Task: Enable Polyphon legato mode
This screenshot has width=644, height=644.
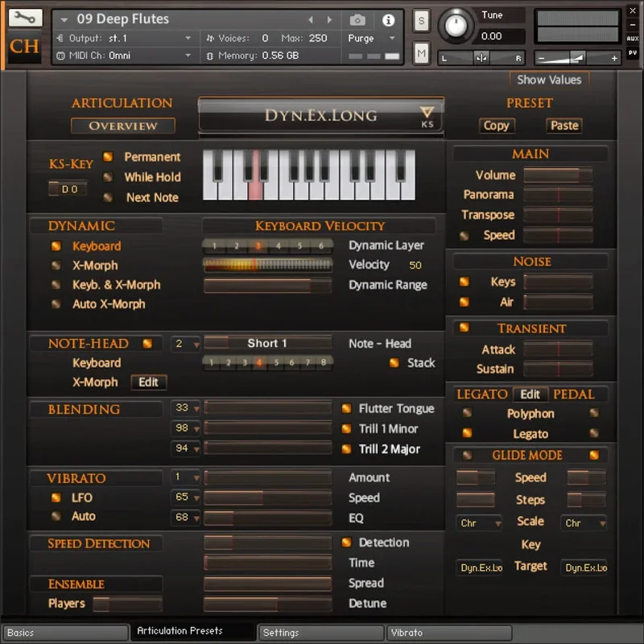Action: click(467, 413)
